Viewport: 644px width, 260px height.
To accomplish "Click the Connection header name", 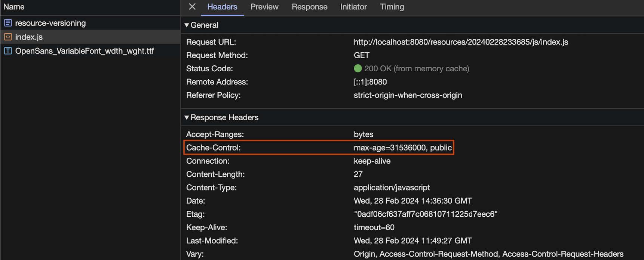I will (x=208, y=161).
